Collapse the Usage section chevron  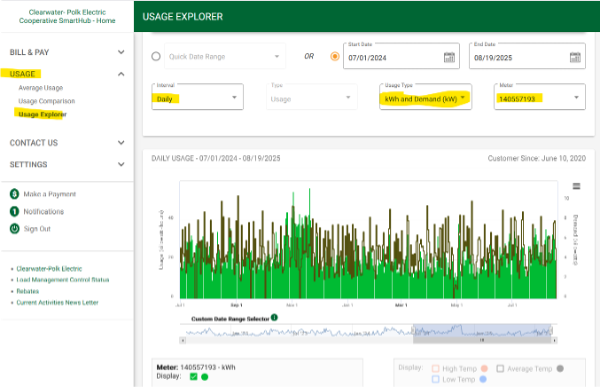tap(121, 74)
